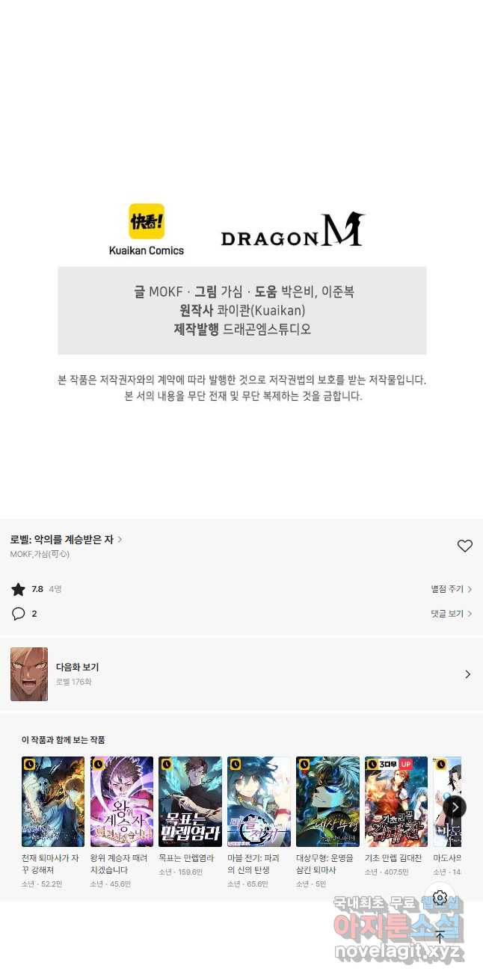Image resolution: width=483 pixels, height=980 pixels.
Task: Open the settings gear icon
Action: 440,898
